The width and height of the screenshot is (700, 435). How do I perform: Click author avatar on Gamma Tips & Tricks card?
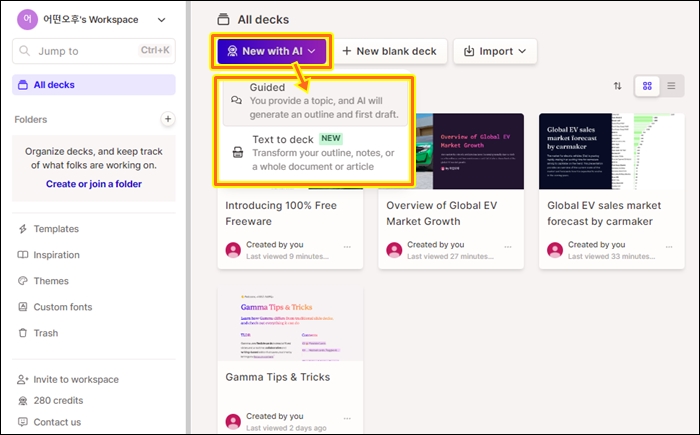pyautogui.click(x=233, y=422)
